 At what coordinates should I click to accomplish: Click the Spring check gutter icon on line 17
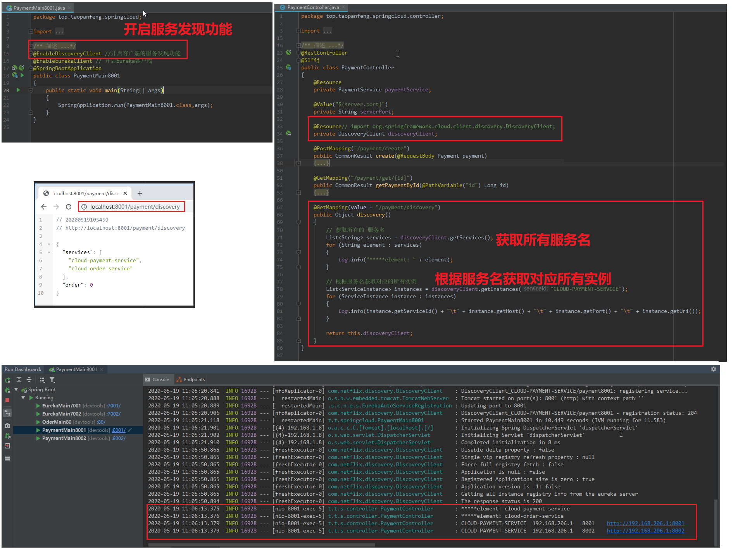pos(21,68)
